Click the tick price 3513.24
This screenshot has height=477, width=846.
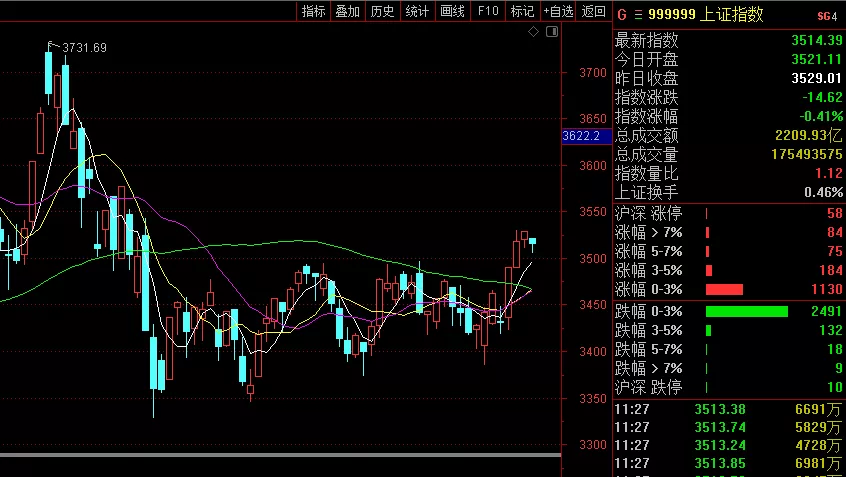click(x=720, y=446)
